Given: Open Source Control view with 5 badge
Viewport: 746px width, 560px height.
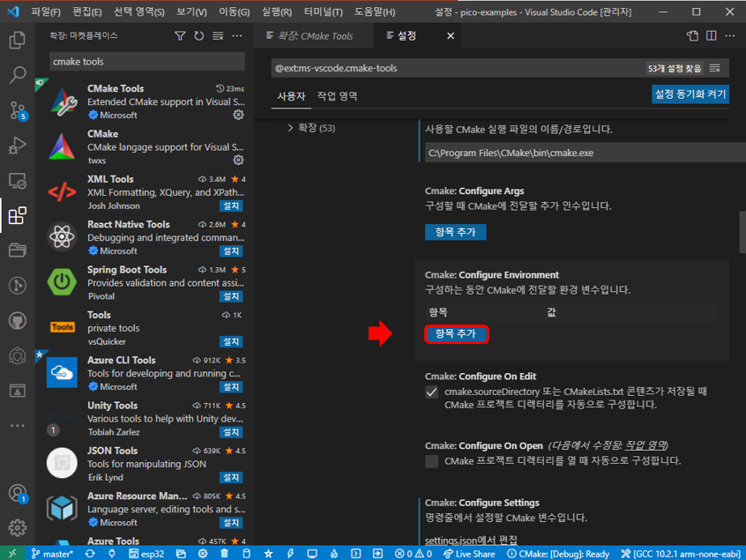Looking at the screenshot, I should (x=19, y=110).
